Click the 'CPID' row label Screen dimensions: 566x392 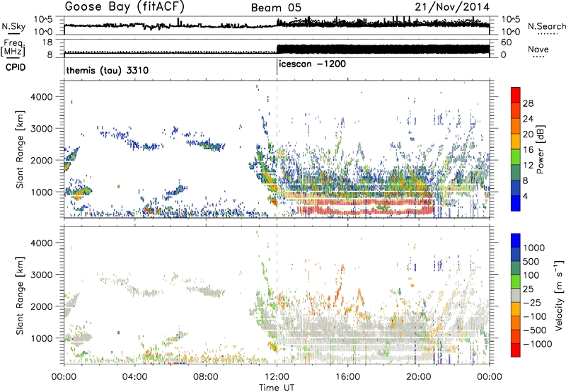click(x=16, y=67)
